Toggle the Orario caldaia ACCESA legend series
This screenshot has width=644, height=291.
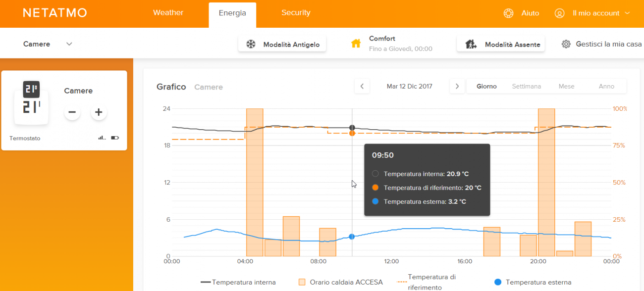(341, 282)
